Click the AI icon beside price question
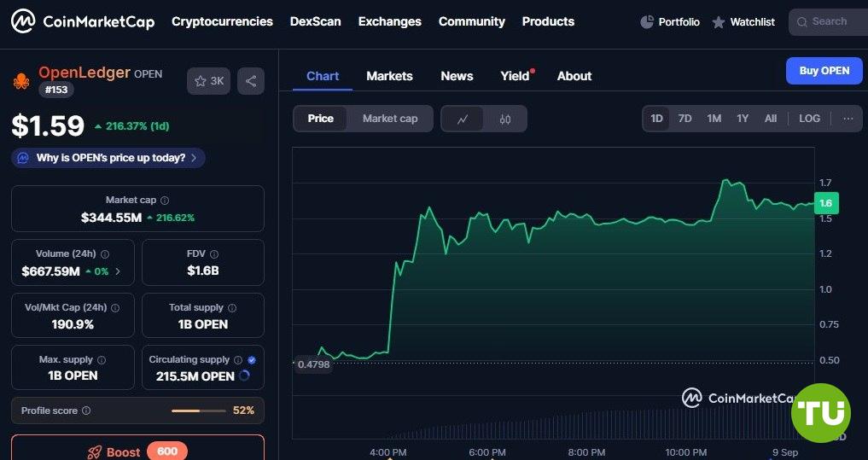Image resolution: width=868 pixels, height=460 pixels. (x=23, y=158)
